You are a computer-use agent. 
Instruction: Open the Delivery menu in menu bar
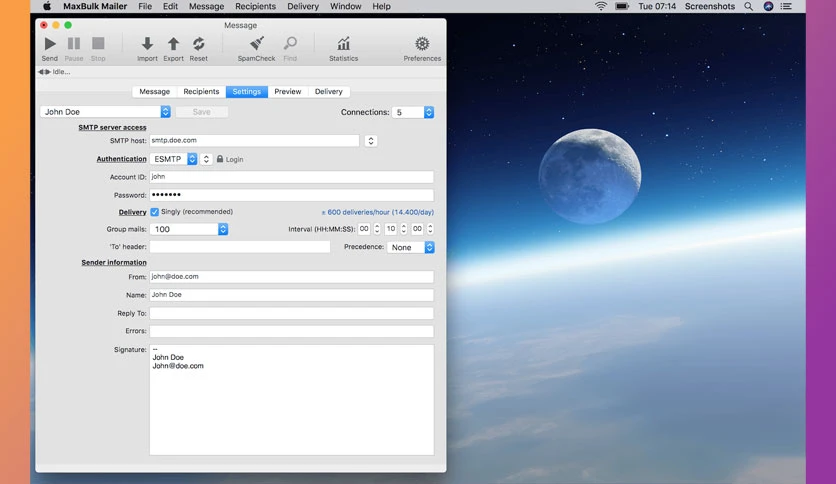coord(303,6)
